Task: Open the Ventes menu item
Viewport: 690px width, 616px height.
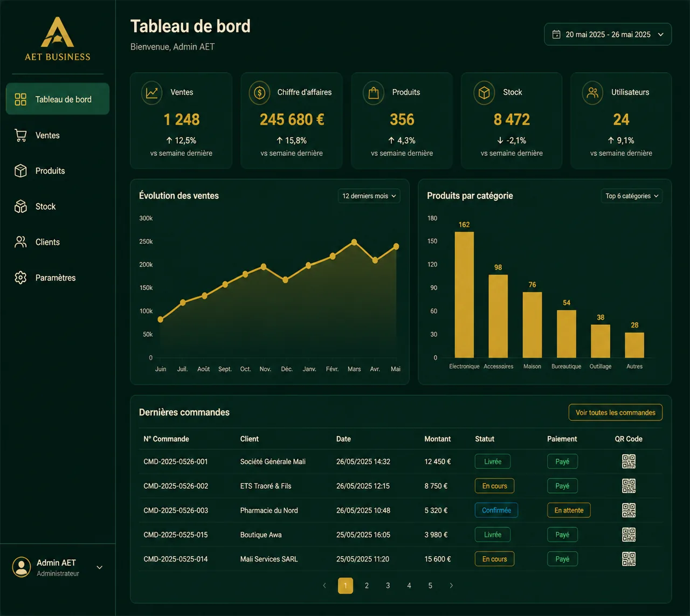Action: click(x=58, y=135)
